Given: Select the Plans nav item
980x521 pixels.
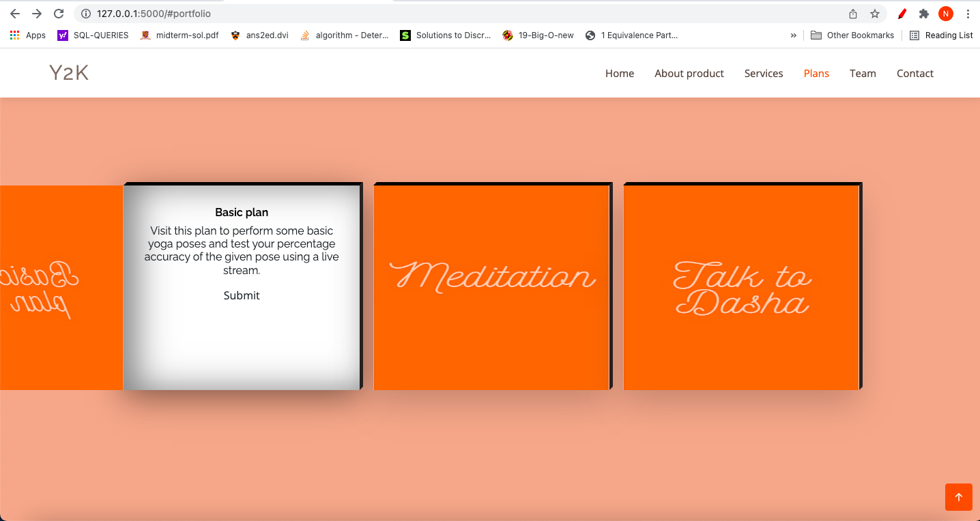Looking at the screenshot, I should [816, 74].
